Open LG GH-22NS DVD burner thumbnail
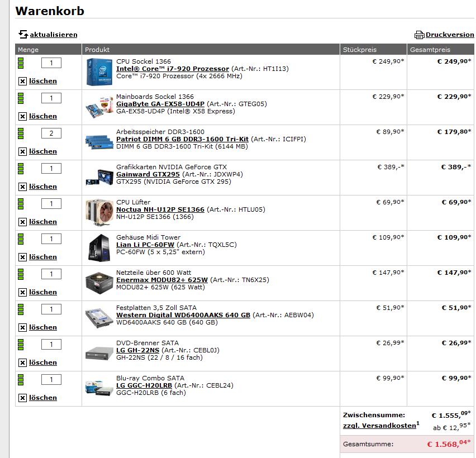This screenshot has height=458, width=476. pyautogui.click(x=99, y=354)
